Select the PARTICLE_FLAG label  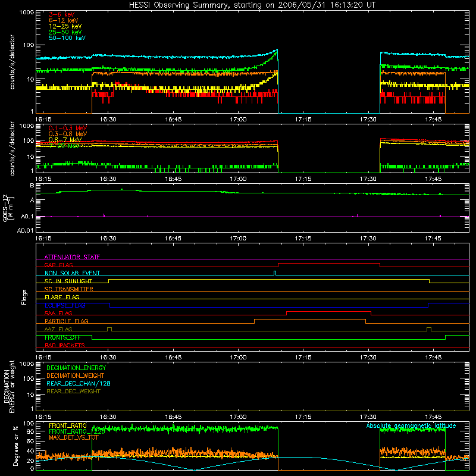coord(67,321)
